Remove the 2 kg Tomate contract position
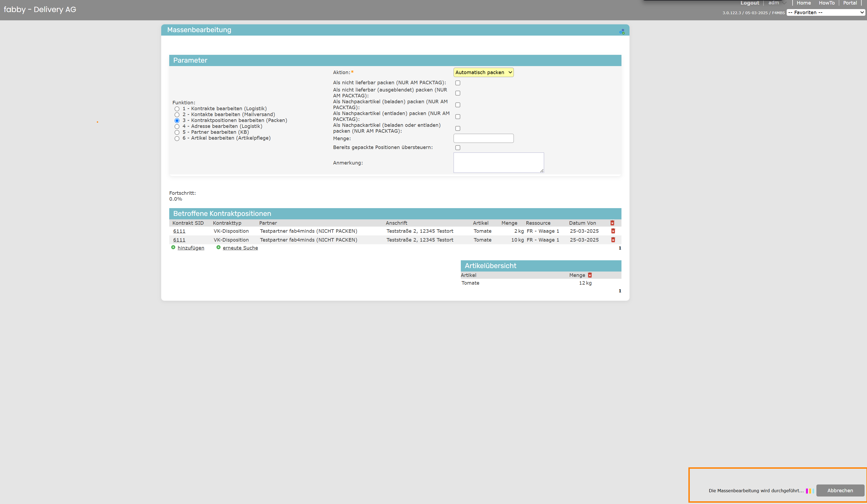The height and width of the screenshot is (504, 867). pyautogui.click(x=613, y=231)
